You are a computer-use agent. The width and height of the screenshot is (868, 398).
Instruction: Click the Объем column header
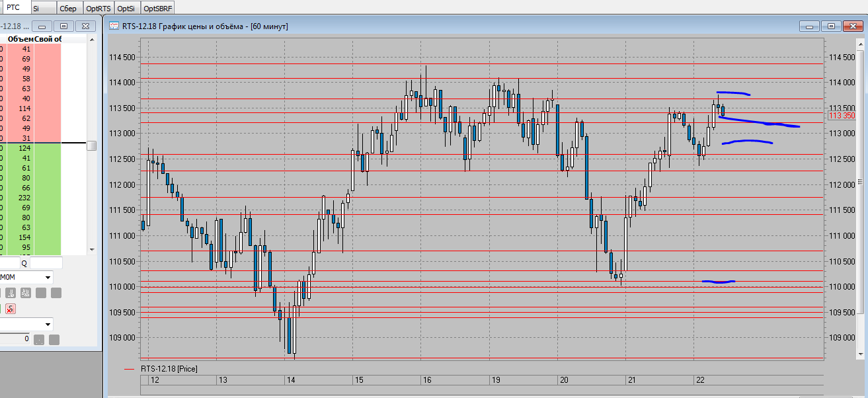pos(20,39)
